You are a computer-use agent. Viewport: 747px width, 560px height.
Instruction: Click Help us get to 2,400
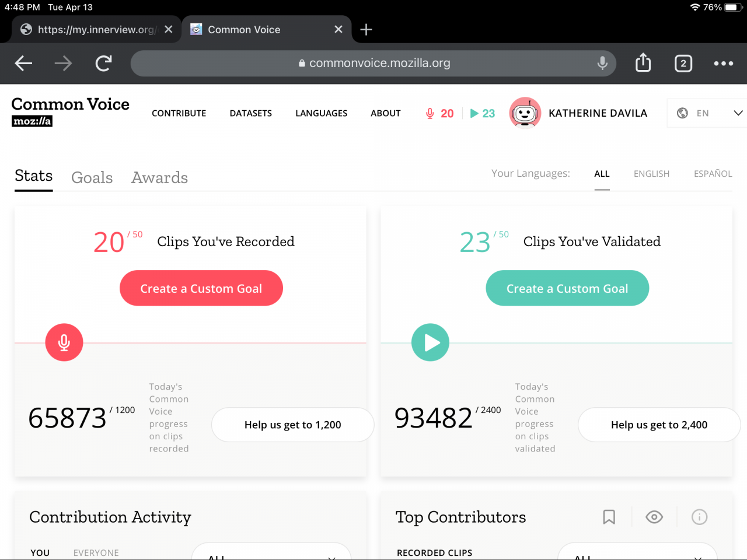pos(659,425)
